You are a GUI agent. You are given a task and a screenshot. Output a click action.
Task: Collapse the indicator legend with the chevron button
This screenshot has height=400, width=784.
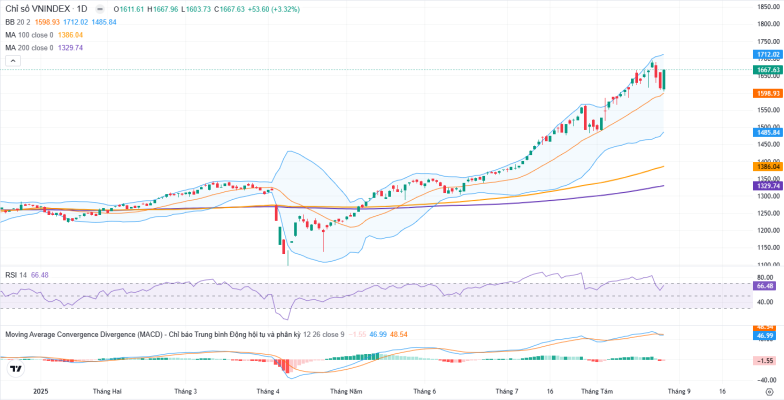point(12,61)
